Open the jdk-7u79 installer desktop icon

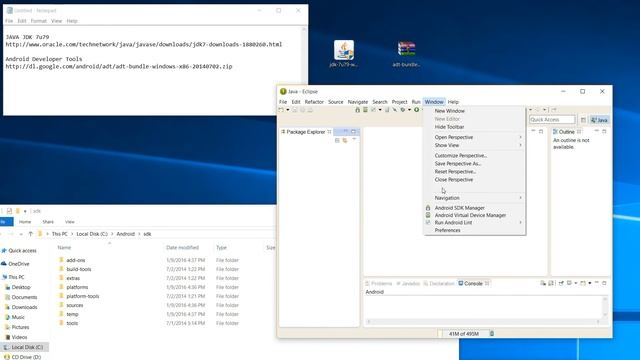pyautogui.click(x=344, y=54)
